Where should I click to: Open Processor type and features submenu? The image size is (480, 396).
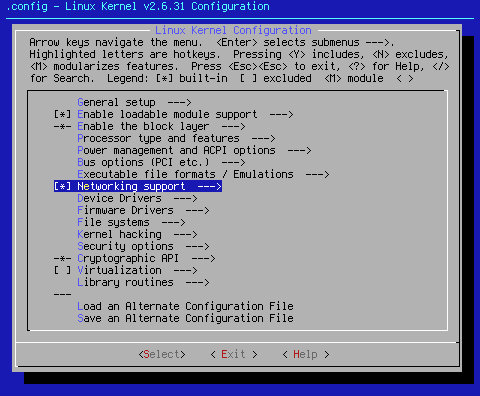tap(176, 138)
